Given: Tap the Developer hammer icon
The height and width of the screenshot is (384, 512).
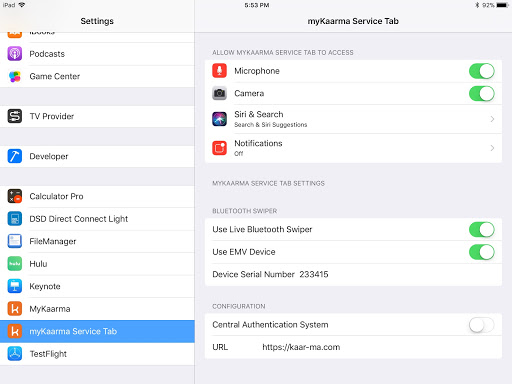Looking at the screenshot, I should (x=15, y=156).
